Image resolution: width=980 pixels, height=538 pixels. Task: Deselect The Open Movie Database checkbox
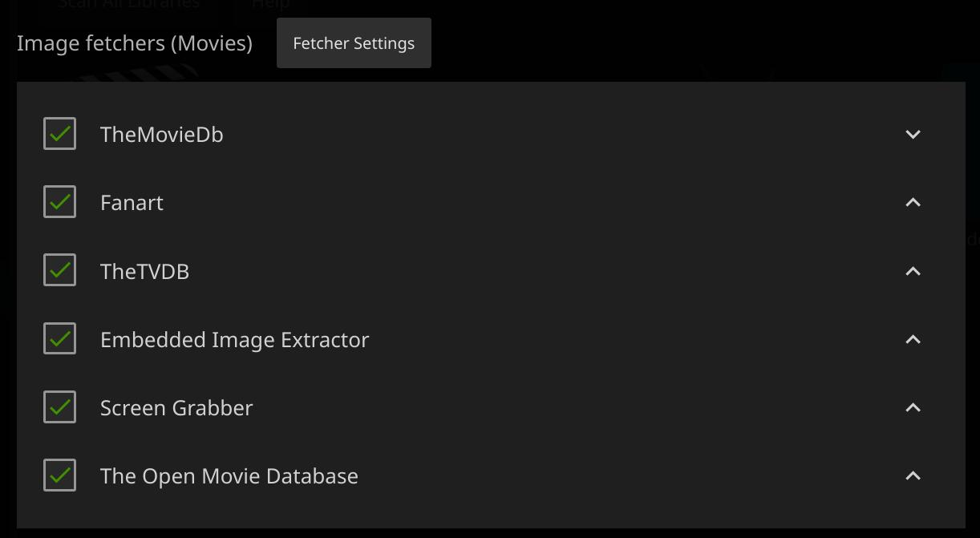coord(60,475)
